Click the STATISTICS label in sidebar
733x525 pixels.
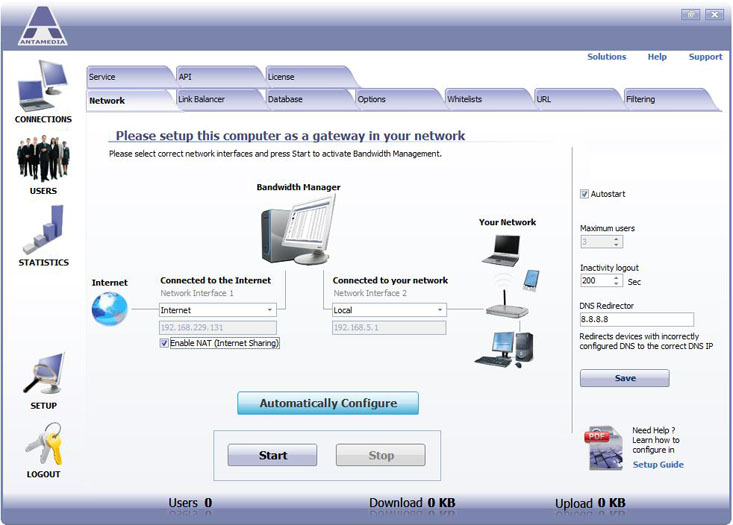click(43, 262)
